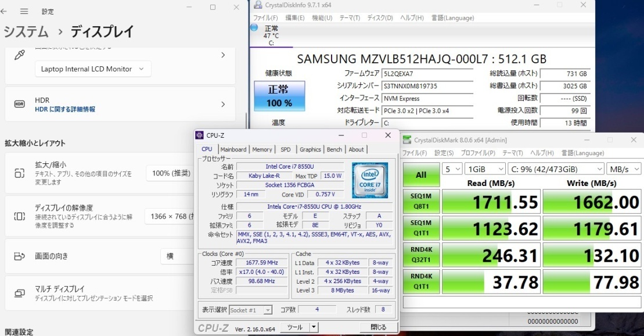Open the マルチ ディスプレイ settings row
This screenshot has width=644, height=336.
100,293
